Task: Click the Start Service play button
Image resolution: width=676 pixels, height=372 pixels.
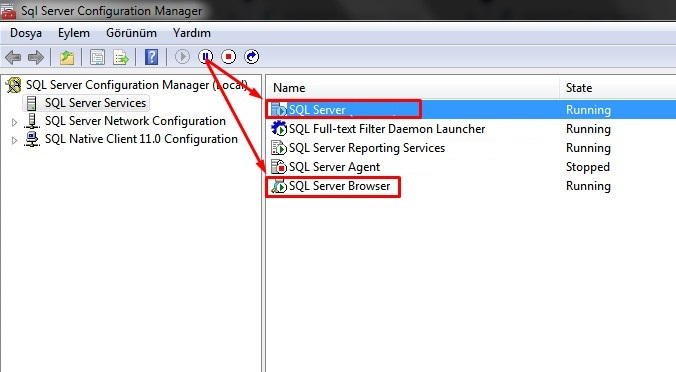Action: click(182, 56)
